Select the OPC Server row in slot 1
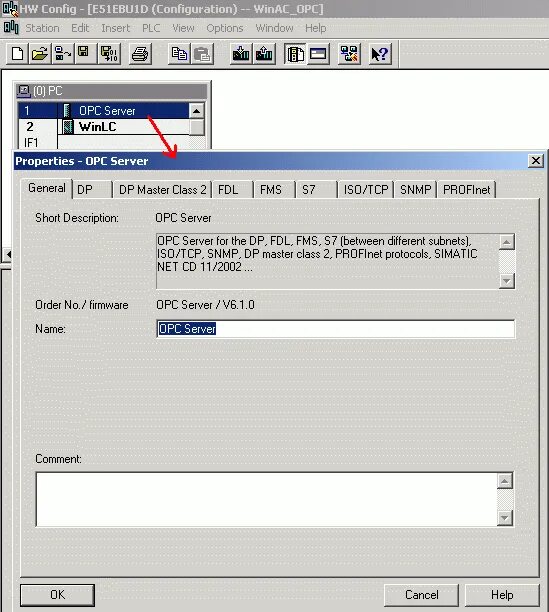549x612 pixels. 103,111
